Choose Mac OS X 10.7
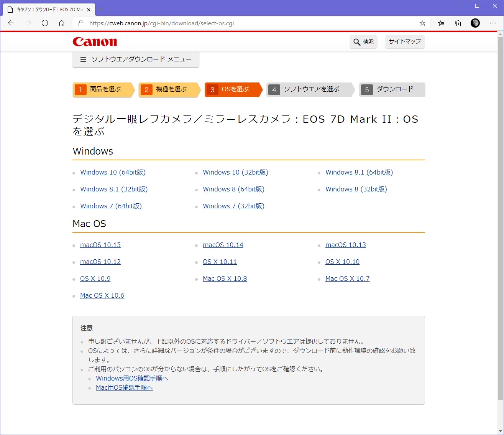The width and height of the screenshot is (504, 435). point(347,278)
